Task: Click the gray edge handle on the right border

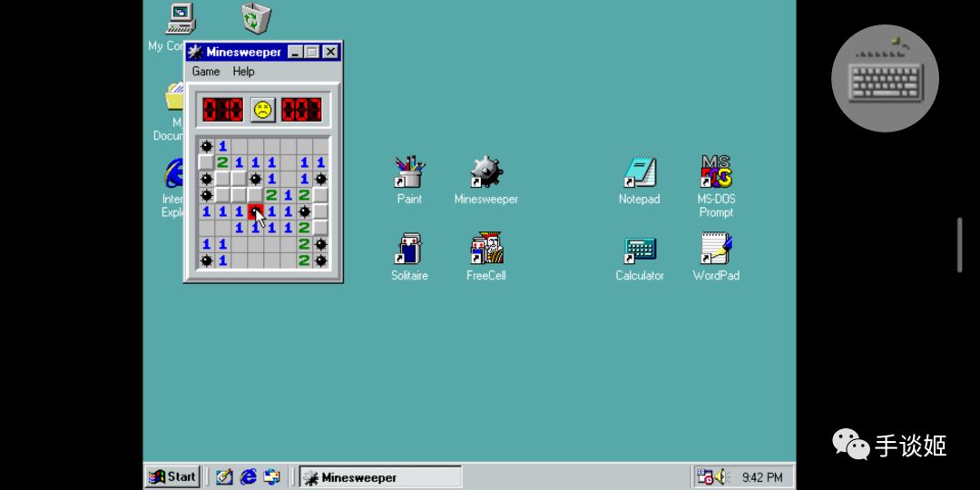Action: tap(959, 245)
